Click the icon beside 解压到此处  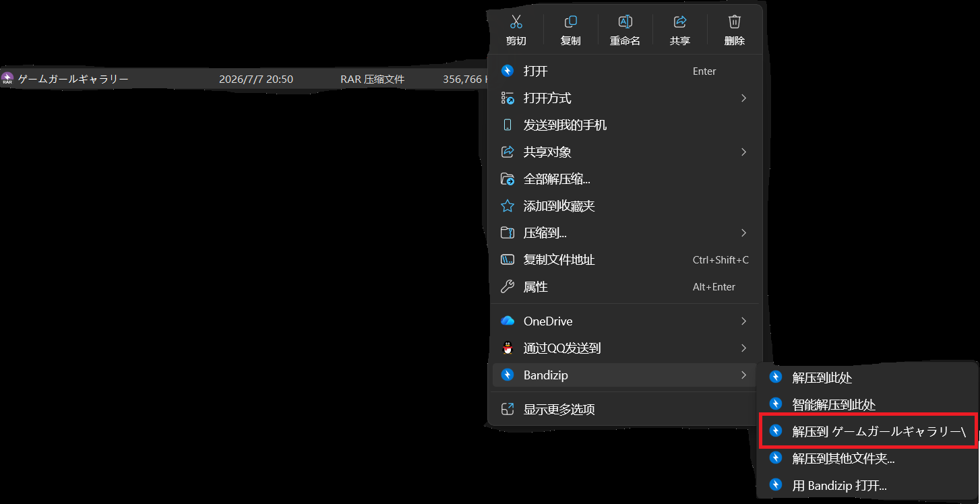click(x=776, y=377)
